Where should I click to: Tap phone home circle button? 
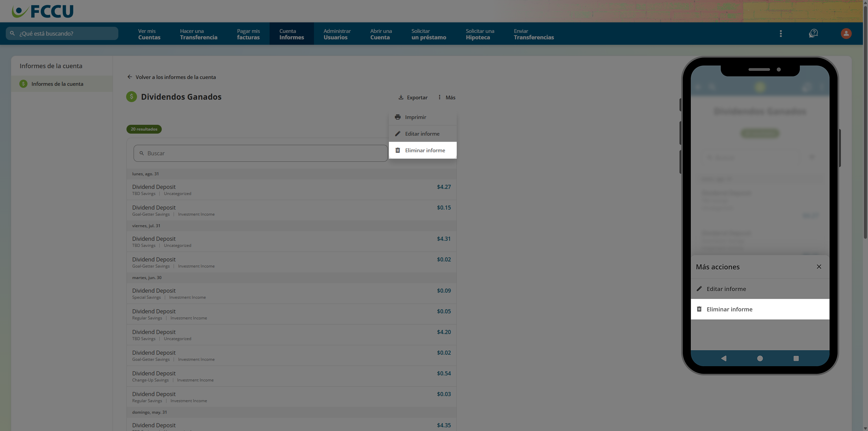click(x=760, y=358)
